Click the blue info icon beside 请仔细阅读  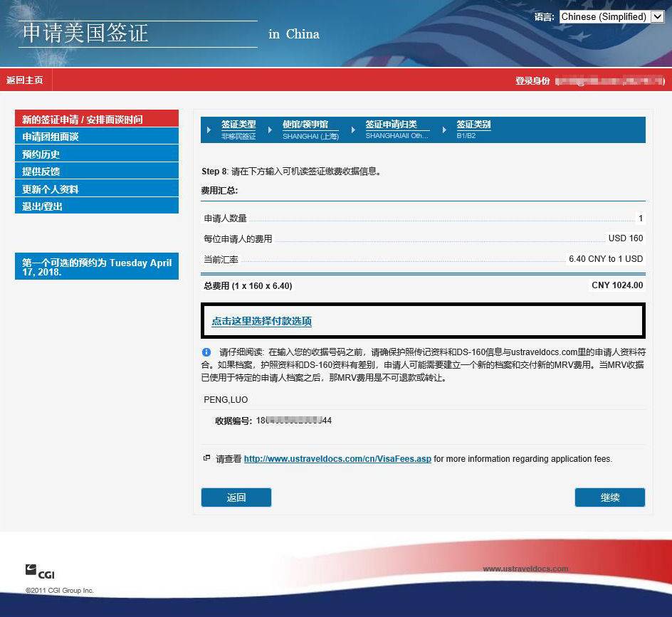206,352
